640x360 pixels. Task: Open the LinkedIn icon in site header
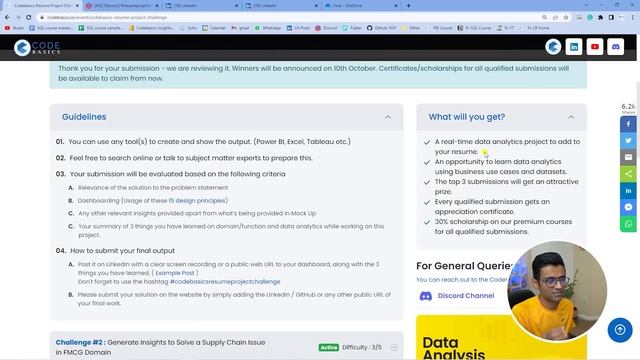click(574, 47)
